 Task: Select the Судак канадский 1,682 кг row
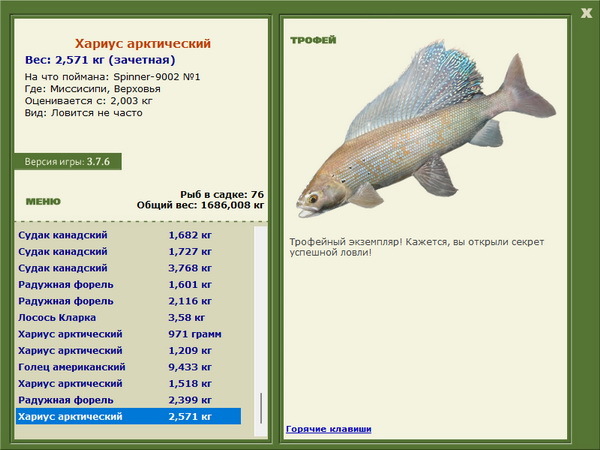[x=129, y=235]
